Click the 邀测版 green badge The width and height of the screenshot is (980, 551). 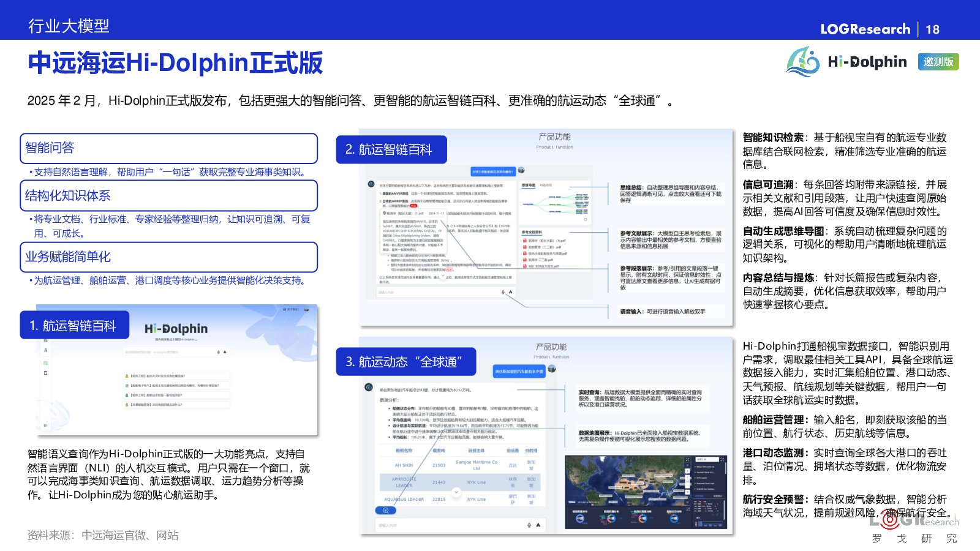(938, 62)
